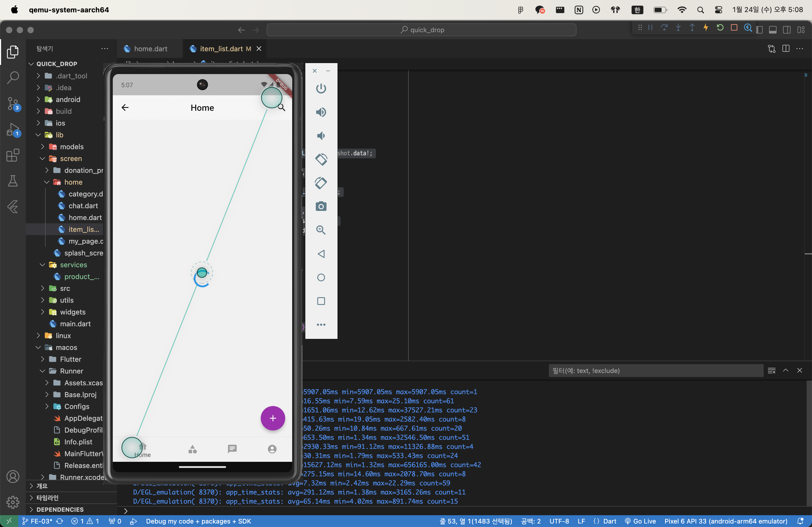Stop debugging with the red square

tap(734, 28)
